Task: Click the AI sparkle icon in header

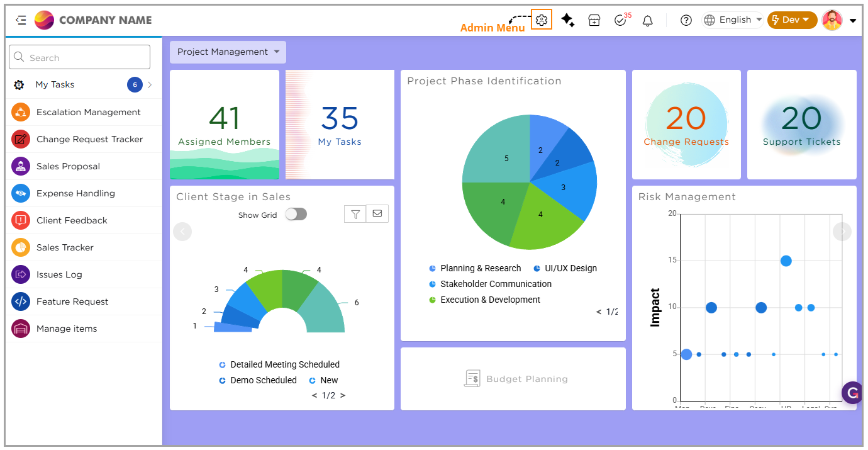Action: 568,20
